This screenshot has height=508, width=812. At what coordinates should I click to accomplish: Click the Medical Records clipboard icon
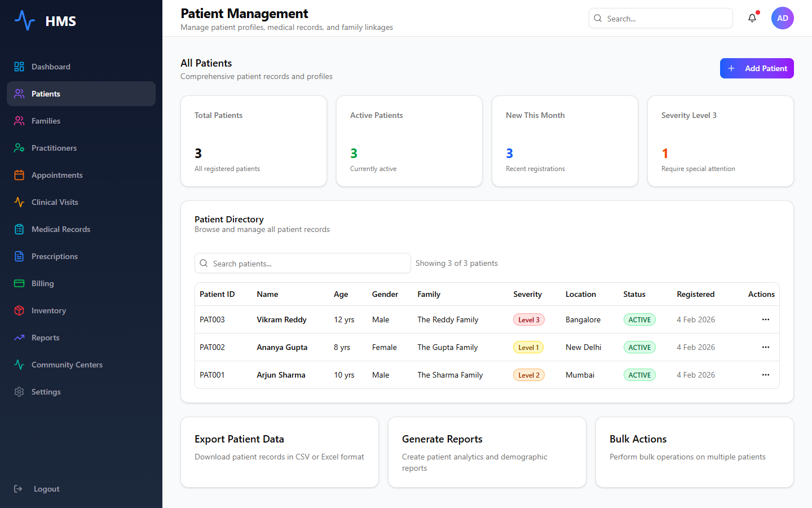(19, 229)
